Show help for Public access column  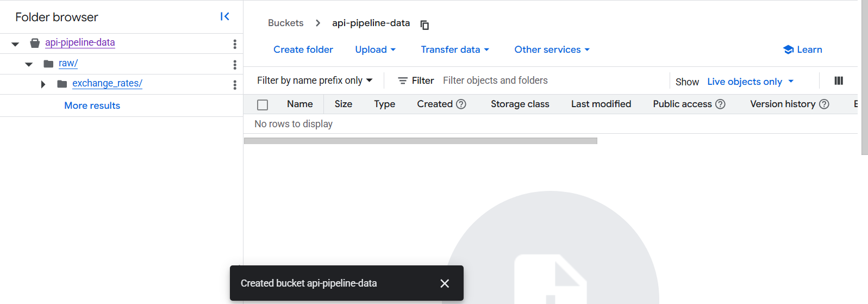click(x=720, y=104)
